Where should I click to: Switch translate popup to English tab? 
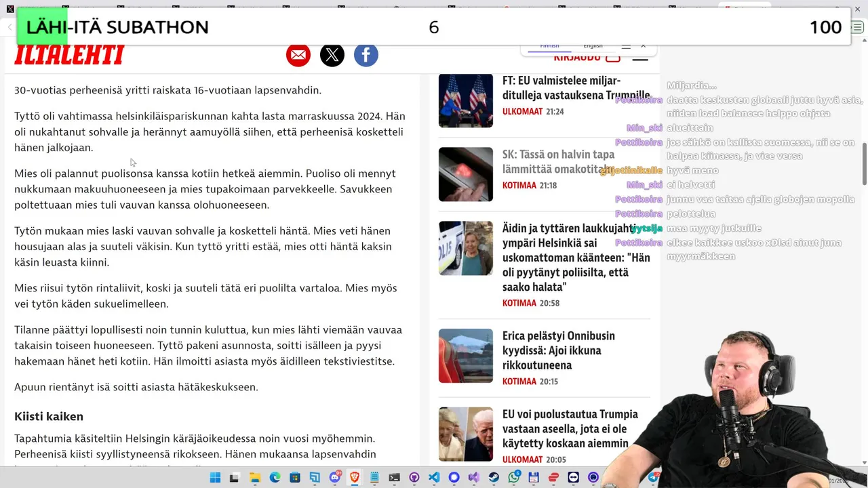click(593, 46)
